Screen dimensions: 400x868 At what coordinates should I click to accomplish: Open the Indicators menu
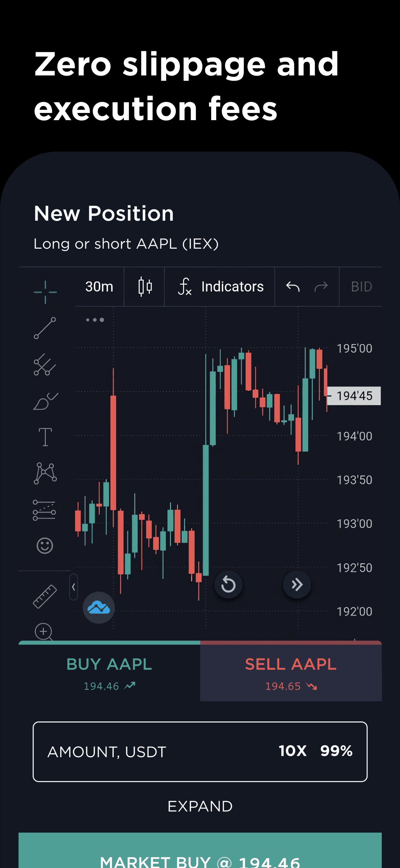pos(220,287)
